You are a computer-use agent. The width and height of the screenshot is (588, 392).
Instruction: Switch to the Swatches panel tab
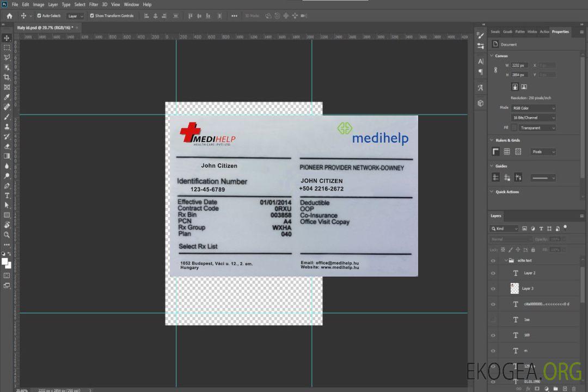(x=495, y=32)
